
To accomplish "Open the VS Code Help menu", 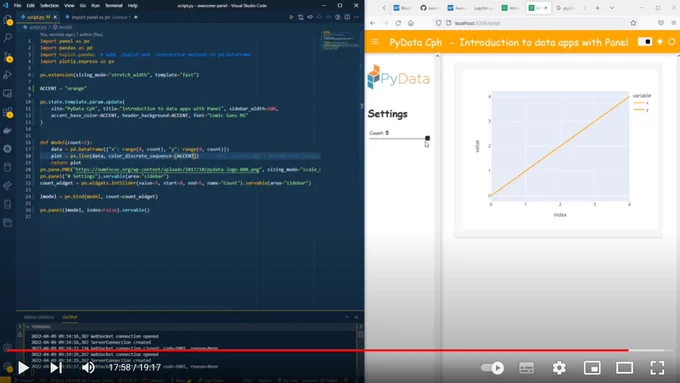I will pyautogui.click(x=133, y=6).
